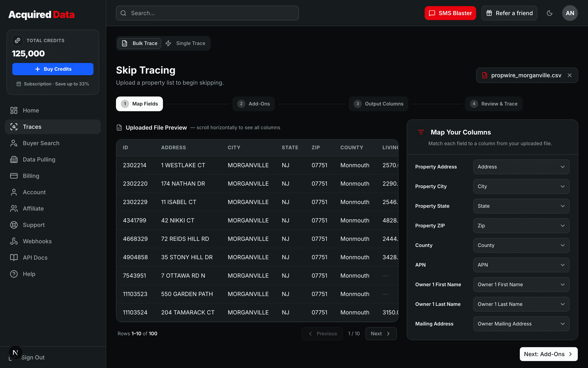Click the Buy Credits button

click(53, 69)
